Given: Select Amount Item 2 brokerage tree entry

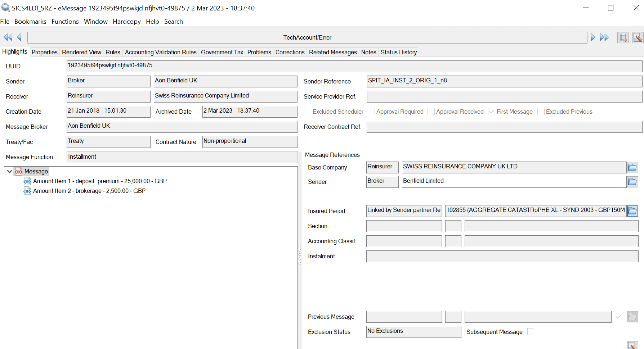Looking at the screenshot, I should click(x=89, y=191).
